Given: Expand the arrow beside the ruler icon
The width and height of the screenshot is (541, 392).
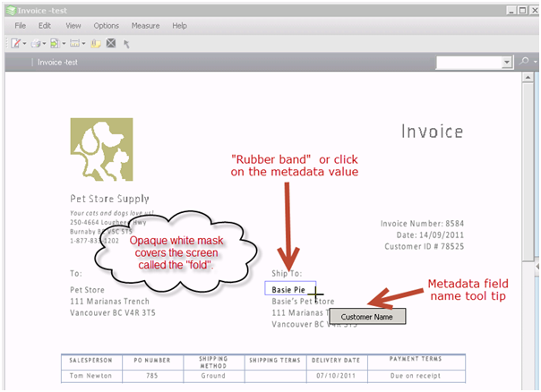Looking at the screenshot, I should (x=83, y=44).
